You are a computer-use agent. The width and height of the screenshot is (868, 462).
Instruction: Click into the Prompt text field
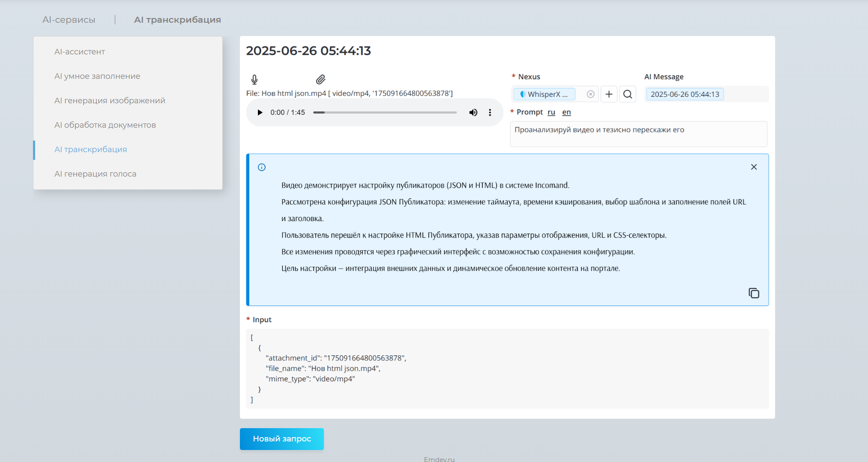(638, 134)
